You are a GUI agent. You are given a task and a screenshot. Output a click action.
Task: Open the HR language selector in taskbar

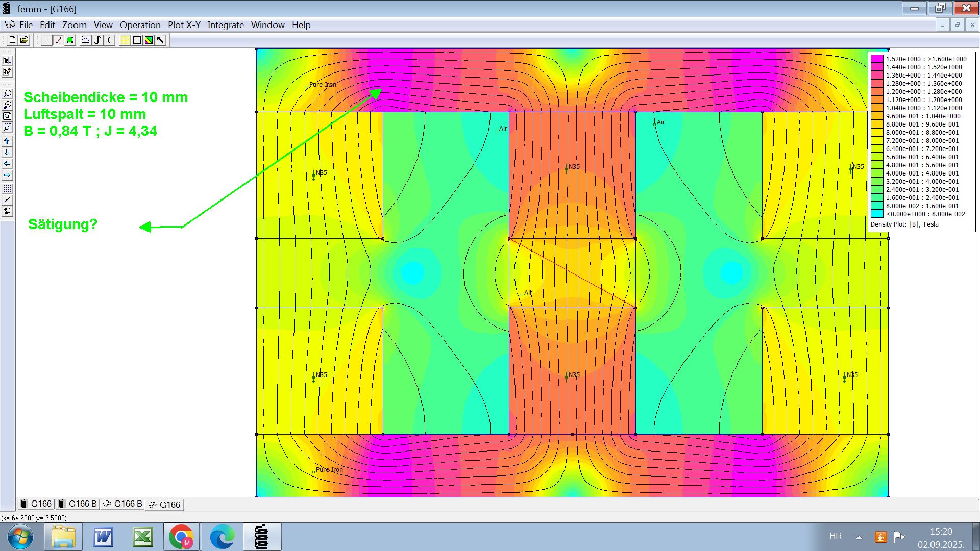pyautogui.click(x=835, y=536)
